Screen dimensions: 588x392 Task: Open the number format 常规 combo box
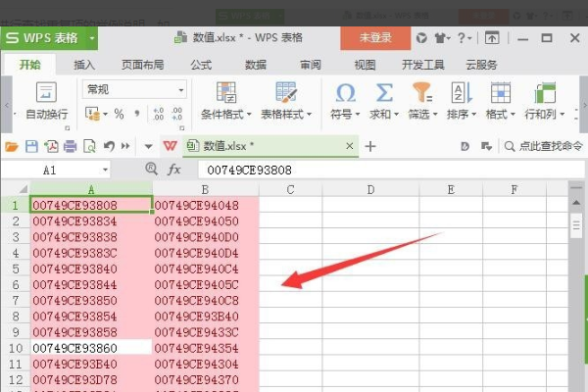[x=134, y=89]
